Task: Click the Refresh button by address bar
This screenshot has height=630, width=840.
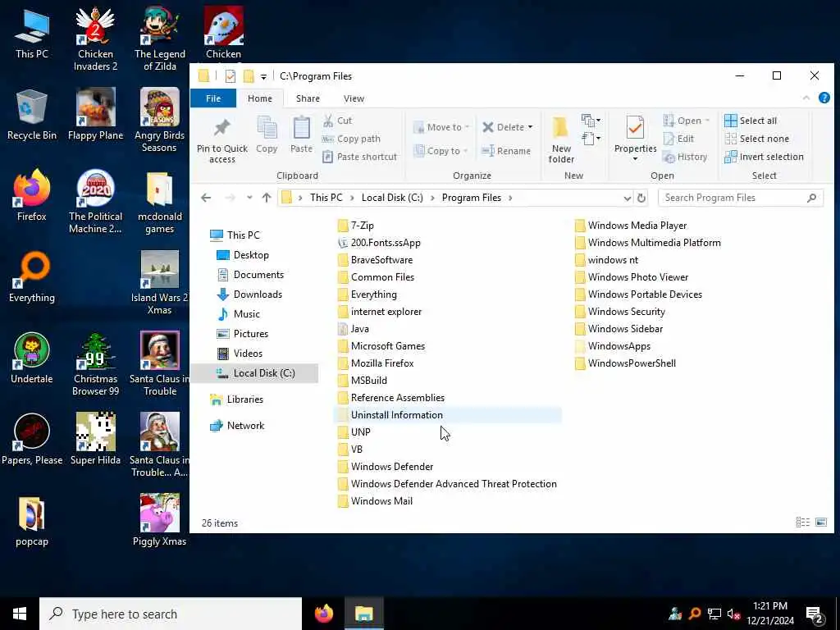Action: pyautogui.click(x=641, y=198)
